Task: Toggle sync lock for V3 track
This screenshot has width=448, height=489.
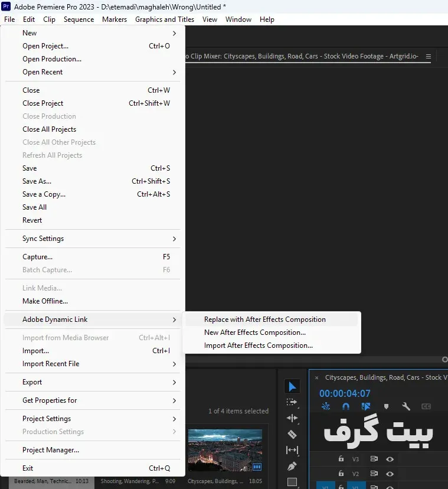Action: coord(374,459)
